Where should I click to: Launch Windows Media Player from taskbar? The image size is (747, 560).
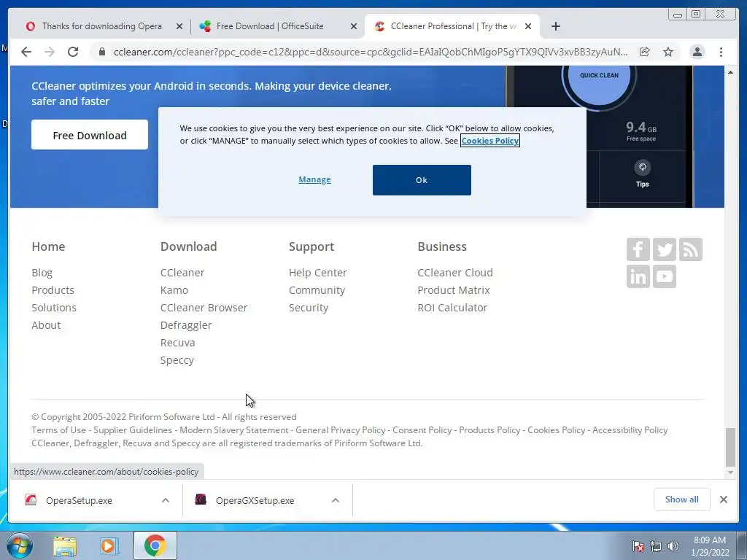tap(109, 545)
